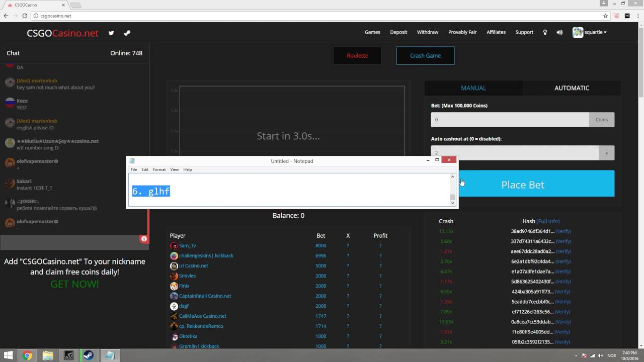The height and width of the screenshot is (362, 644).
Task: Verify the 2.68x crash hash
Action: [563, 241]
